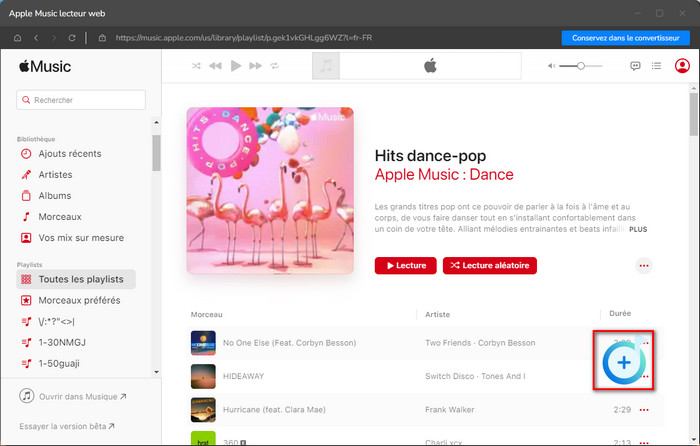Click HIDEAWAY song artwork
The height and width of the screenshot is (446, 700).
pyautogui.click(x=203, y=376)
